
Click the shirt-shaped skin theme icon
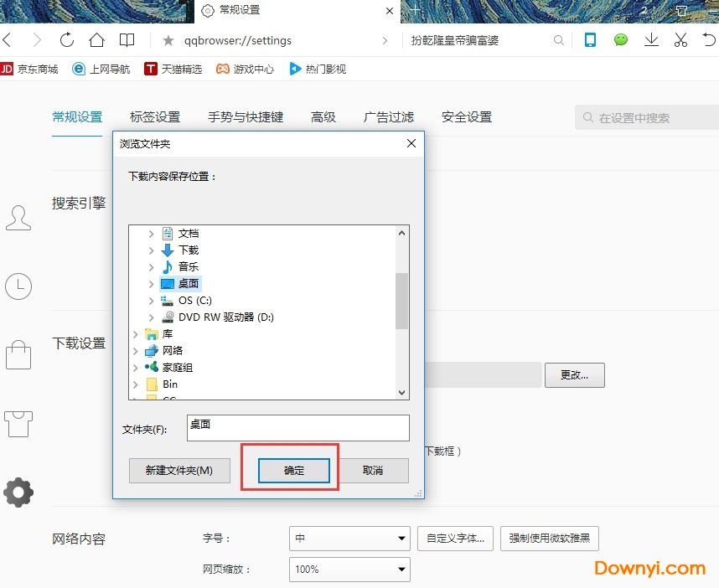click(x=18, y=424)
